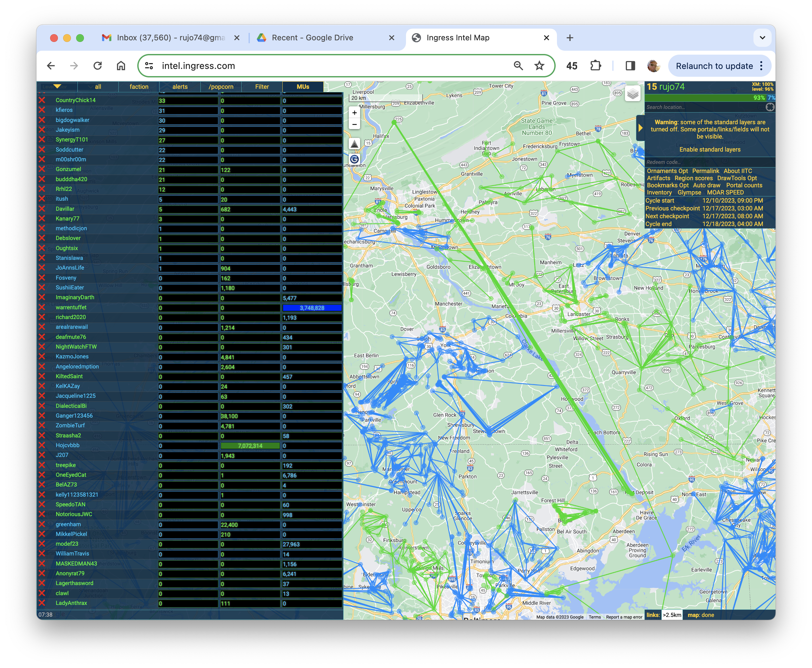812x668 pixels.
Task: Select the MUs tab
Action: pyautogui.click(x=303, y=87)
